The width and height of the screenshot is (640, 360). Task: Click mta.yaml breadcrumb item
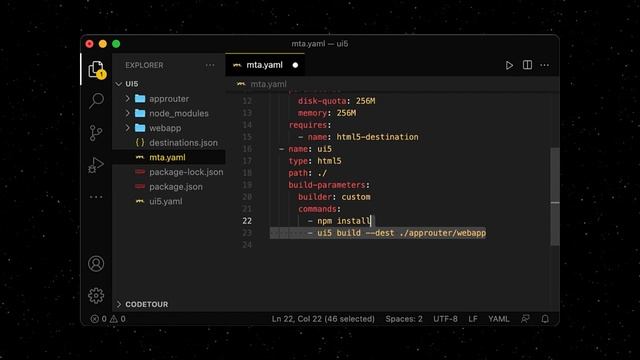[268, 84]
